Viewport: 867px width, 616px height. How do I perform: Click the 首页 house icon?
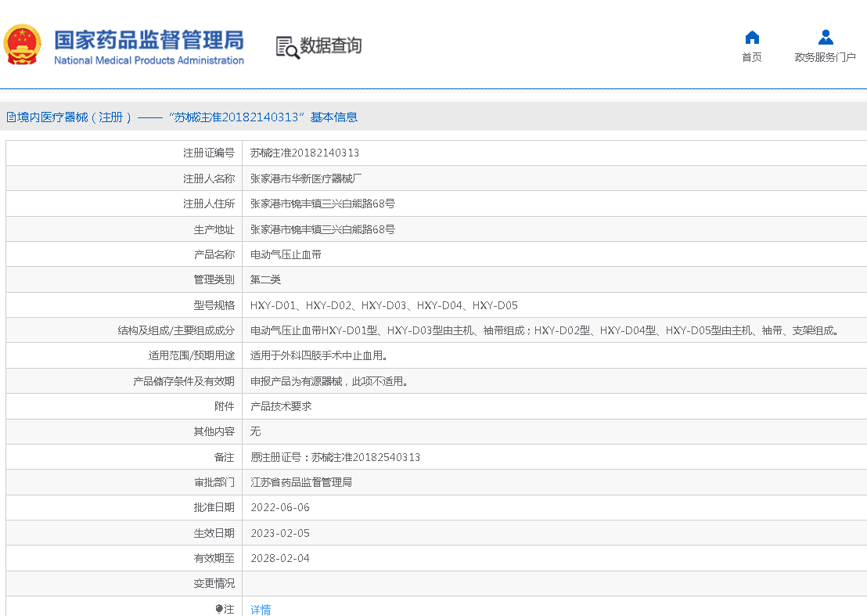pyautogui.click(x=752, y=37)
